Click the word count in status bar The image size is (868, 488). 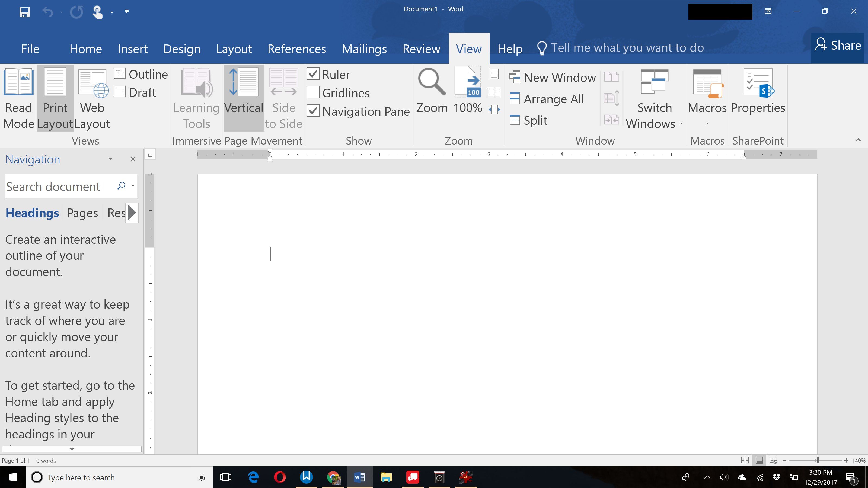click(x=46, y=460)
